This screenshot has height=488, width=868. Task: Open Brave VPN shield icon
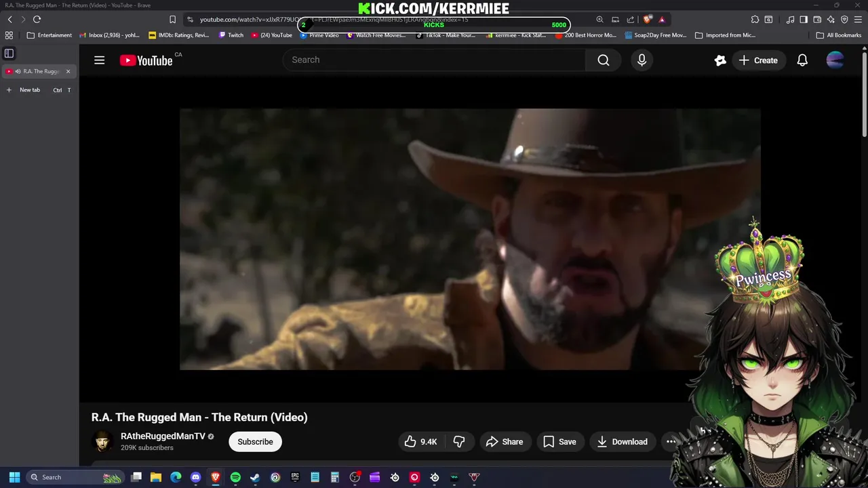tap(844, 20)
